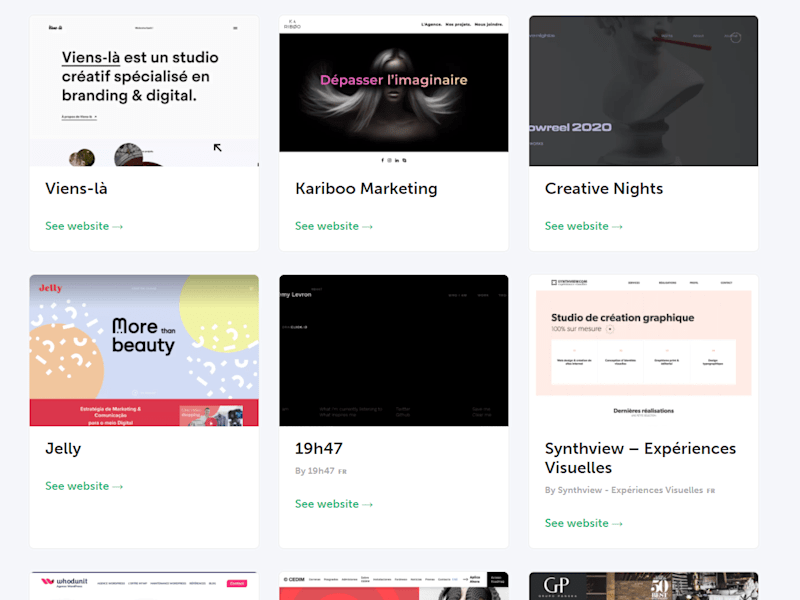Open the Creative Nights preview image

click(643, 91)
